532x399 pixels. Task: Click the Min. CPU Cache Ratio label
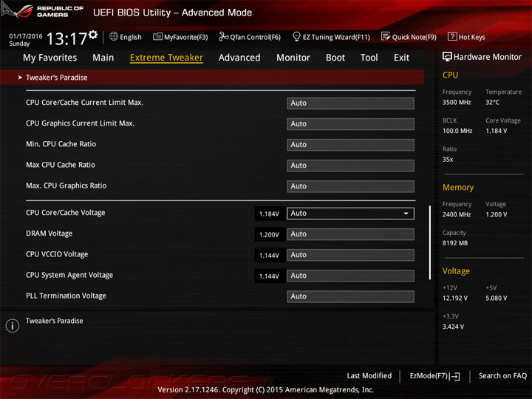pyautogui.click(x=61, y=144)
